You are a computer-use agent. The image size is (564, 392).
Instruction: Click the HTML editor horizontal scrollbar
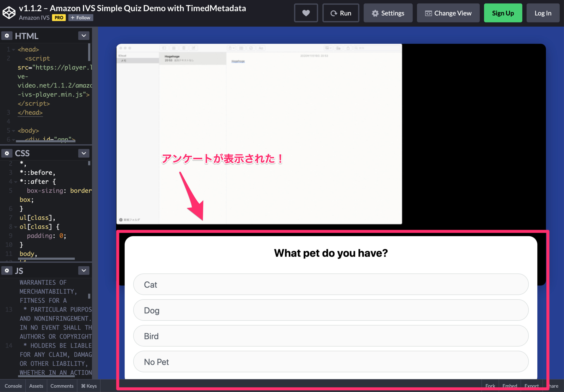point(45,141)
